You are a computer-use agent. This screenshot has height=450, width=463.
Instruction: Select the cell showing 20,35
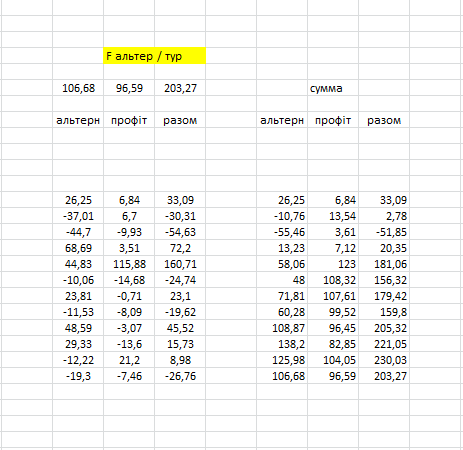point(384,248)
